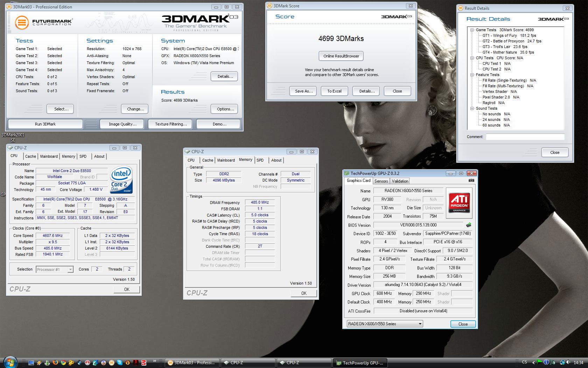This screenshot has height=368, width=588.
Task: Launch Google Chrome from the quick launch bar
Action: tap(63, 362)
